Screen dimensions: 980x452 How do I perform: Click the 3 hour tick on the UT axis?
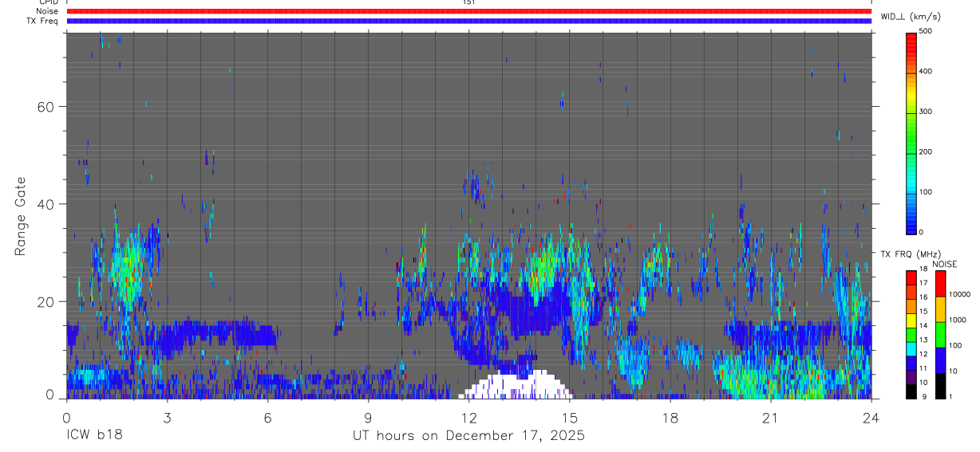[x=167, y=417]
